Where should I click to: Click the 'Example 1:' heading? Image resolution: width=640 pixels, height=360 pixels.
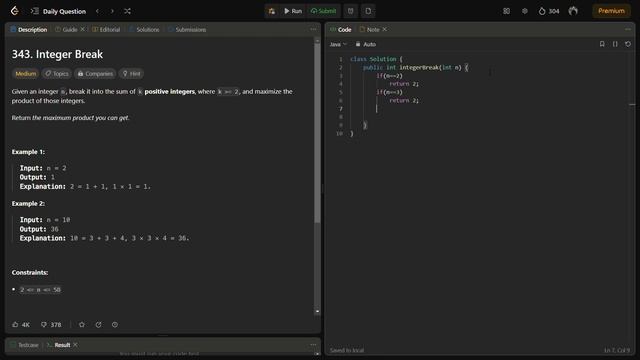[28, 152]
